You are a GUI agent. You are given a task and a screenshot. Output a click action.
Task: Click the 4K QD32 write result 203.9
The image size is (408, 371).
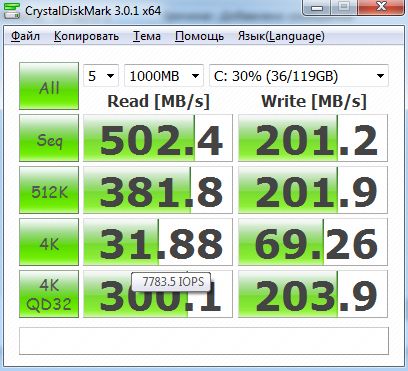click(x=313, y=294)
